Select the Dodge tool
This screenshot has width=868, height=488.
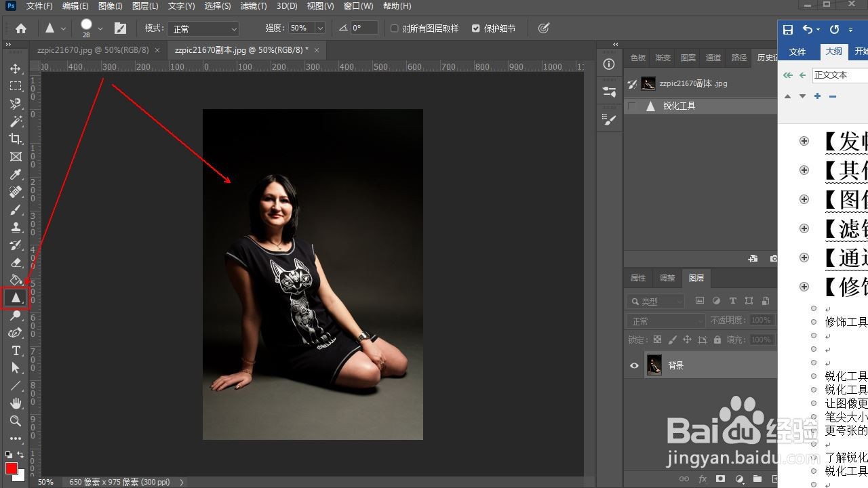click(x=16, y=316)
